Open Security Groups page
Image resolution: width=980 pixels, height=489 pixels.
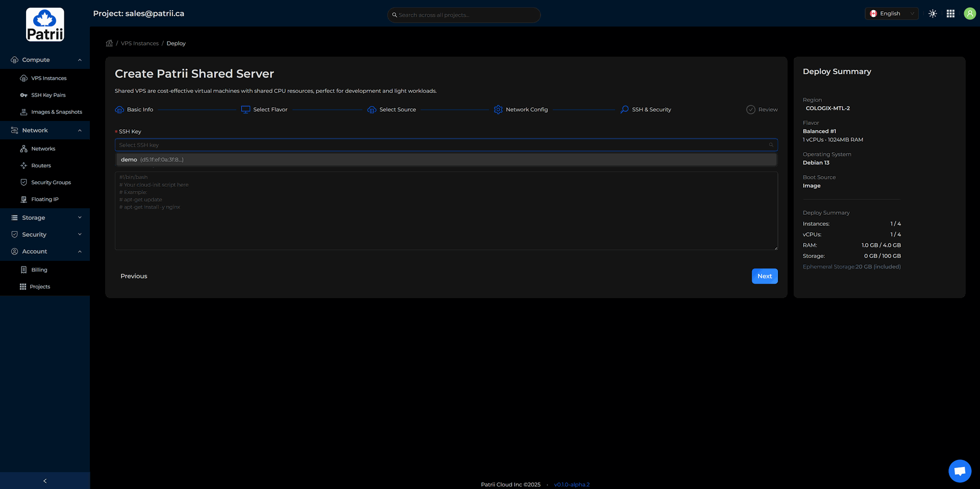pyautogui.click(x=51, y=182)
